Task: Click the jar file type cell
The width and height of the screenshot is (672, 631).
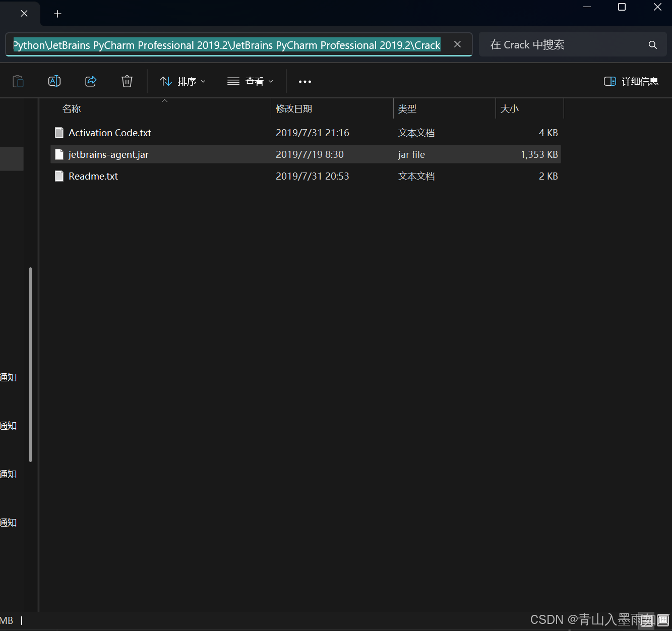Action: pyautogui.click(x=411, y=154)
